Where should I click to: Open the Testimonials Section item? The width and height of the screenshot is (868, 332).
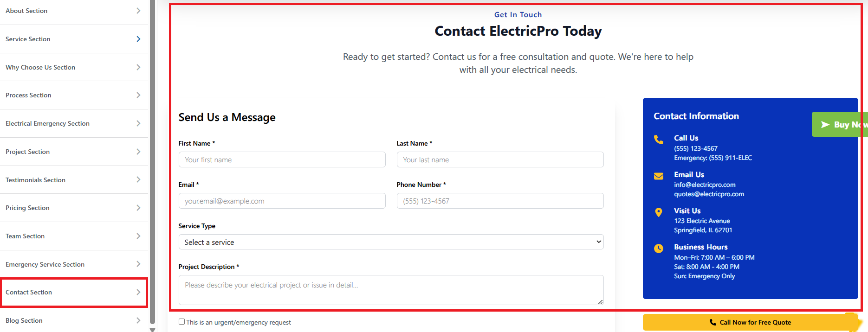point(73,180)
